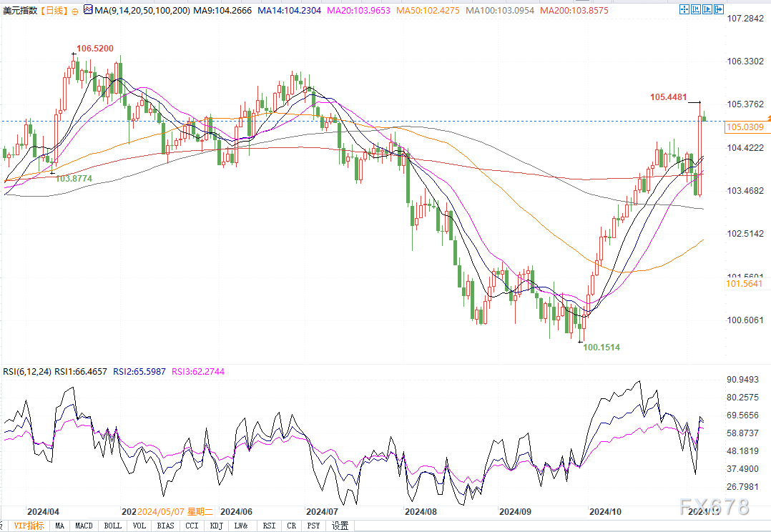The height and width of the screenshot is (532, 771).
Task: Switch to the MACD indicator tab
Action: 84,526
